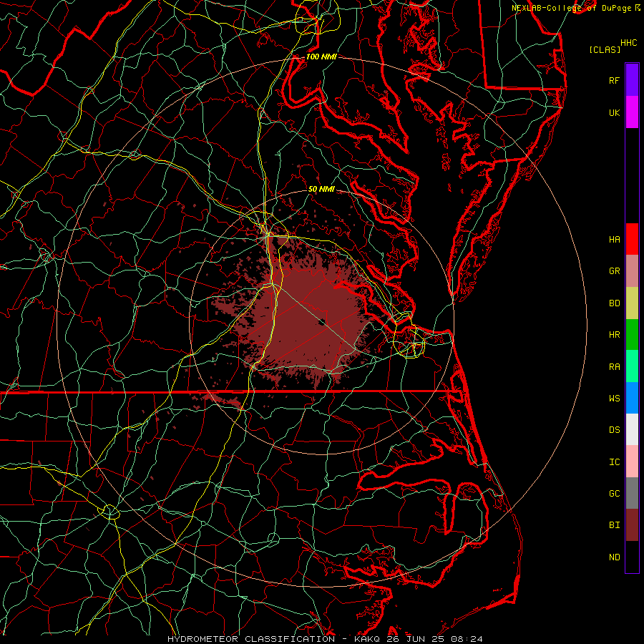The image size is (644, 644).
Task: Select the IC light-pink legend swatch
Action: (x=632, y=462)
